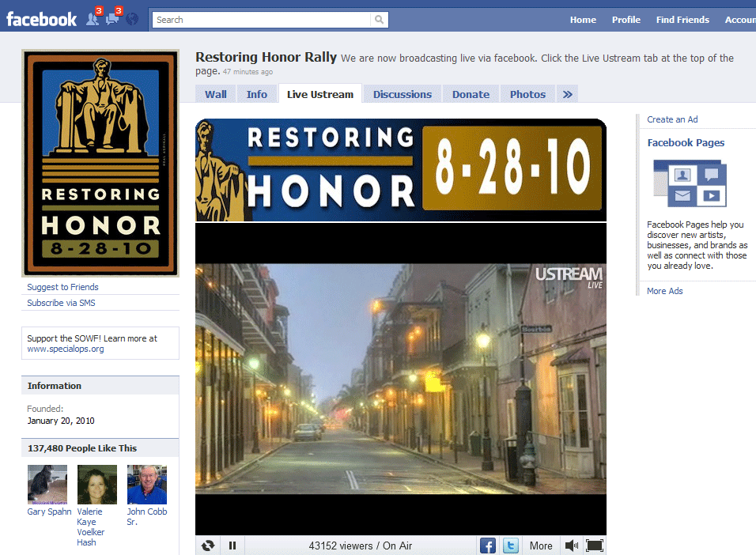Go to Home in top navigation
This screenshot has height=555, width=756.
[583, 20]
